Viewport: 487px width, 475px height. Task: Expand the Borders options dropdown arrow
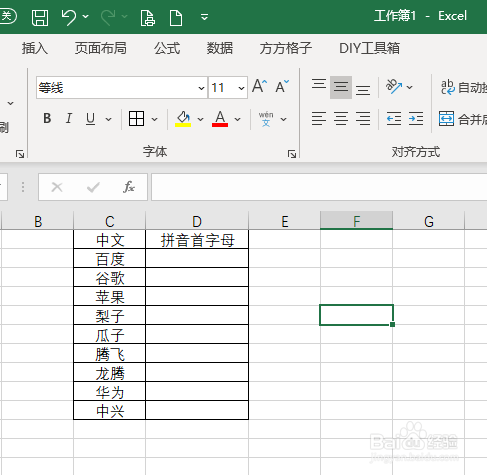[x=155, y=119]
